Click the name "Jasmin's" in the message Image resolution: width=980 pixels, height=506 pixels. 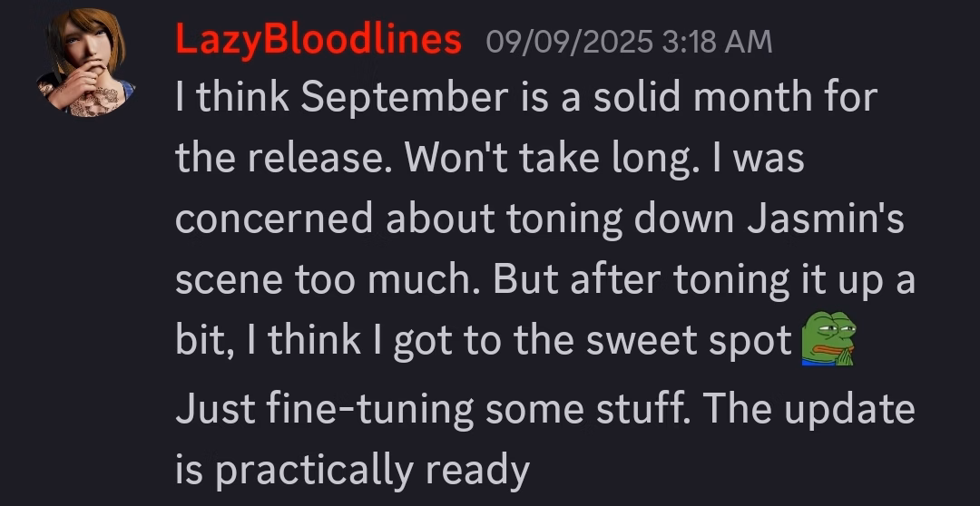826,220
